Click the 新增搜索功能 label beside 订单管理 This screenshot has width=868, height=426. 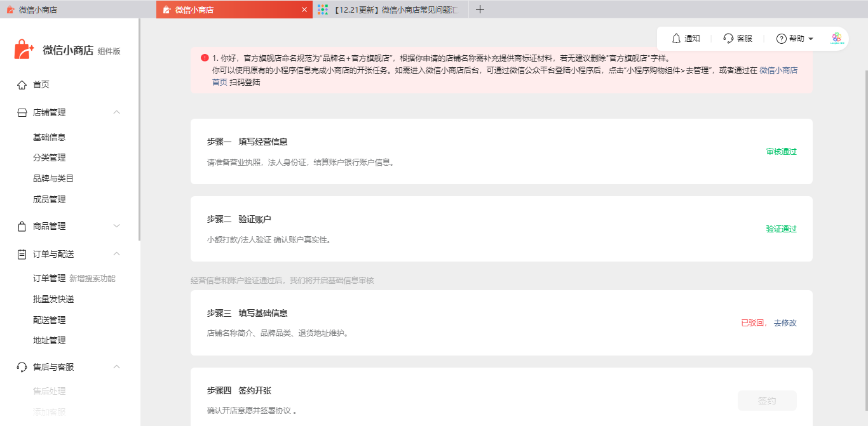pyautogui.click(x=92, y=279)
